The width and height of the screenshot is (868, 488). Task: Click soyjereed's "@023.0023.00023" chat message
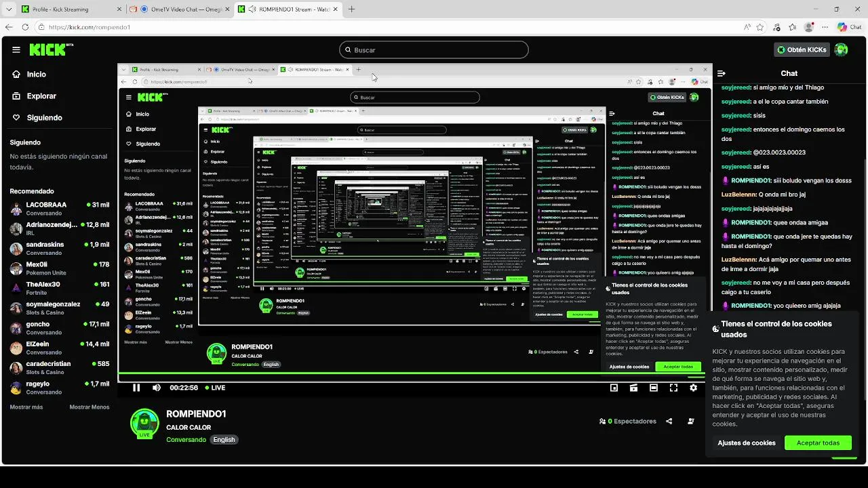pos(764,152)
